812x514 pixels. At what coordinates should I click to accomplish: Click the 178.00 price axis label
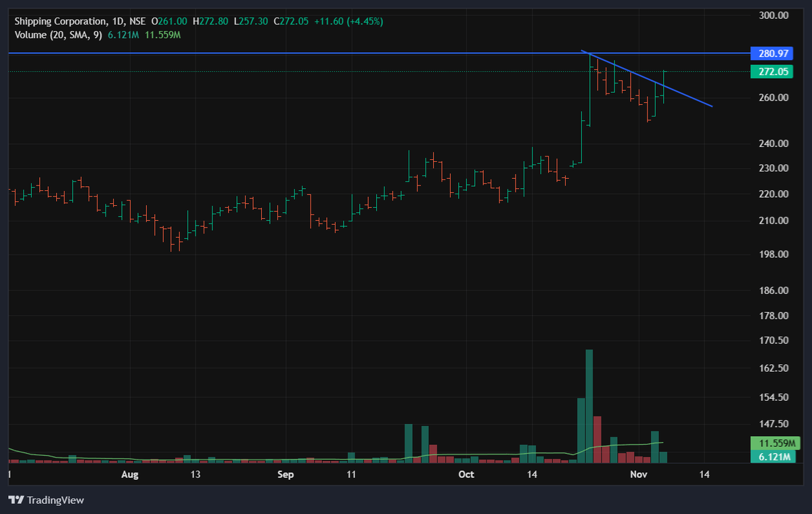point(772,316)
